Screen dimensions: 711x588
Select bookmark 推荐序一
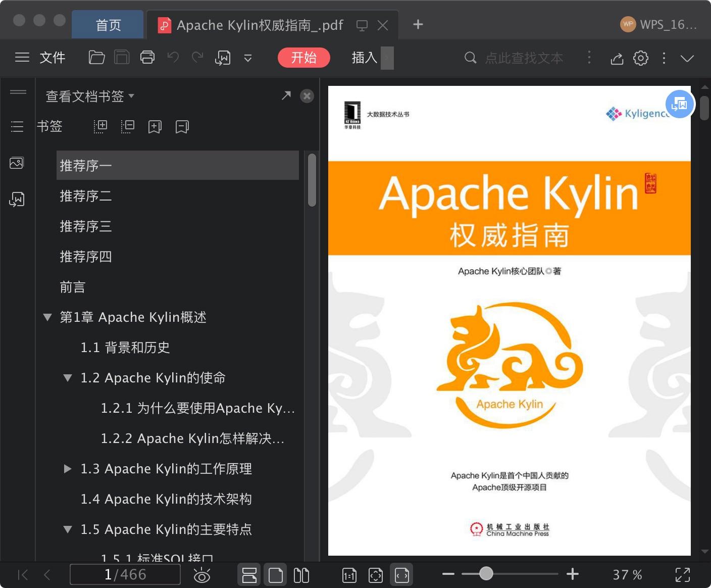tap(178, 165)
